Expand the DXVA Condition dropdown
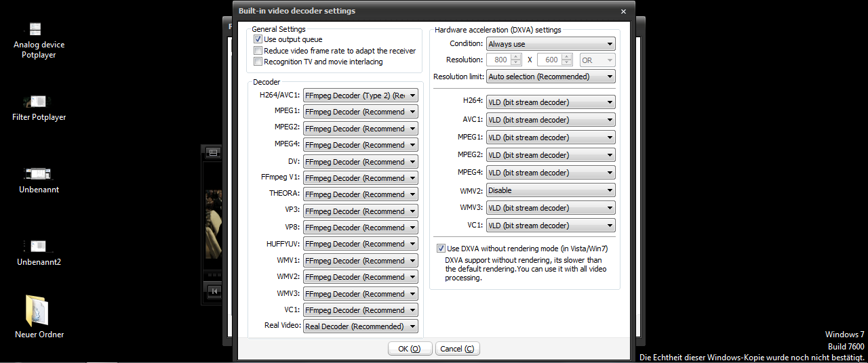868x363 pixels. coord(551,44)
